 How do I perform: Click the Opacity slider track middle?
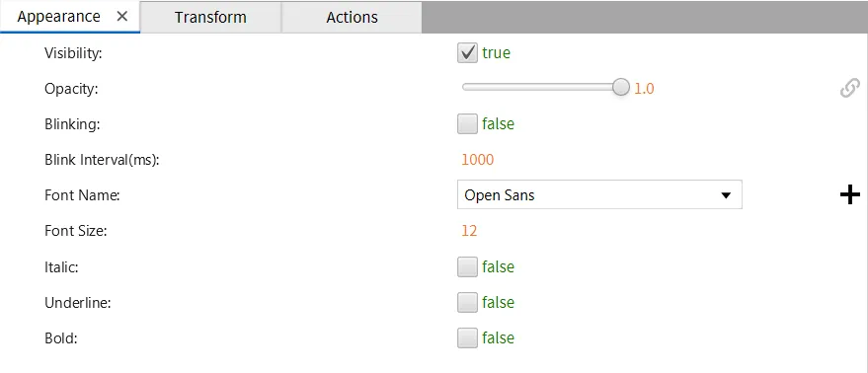pyautogui.click(x=542, y=88)
